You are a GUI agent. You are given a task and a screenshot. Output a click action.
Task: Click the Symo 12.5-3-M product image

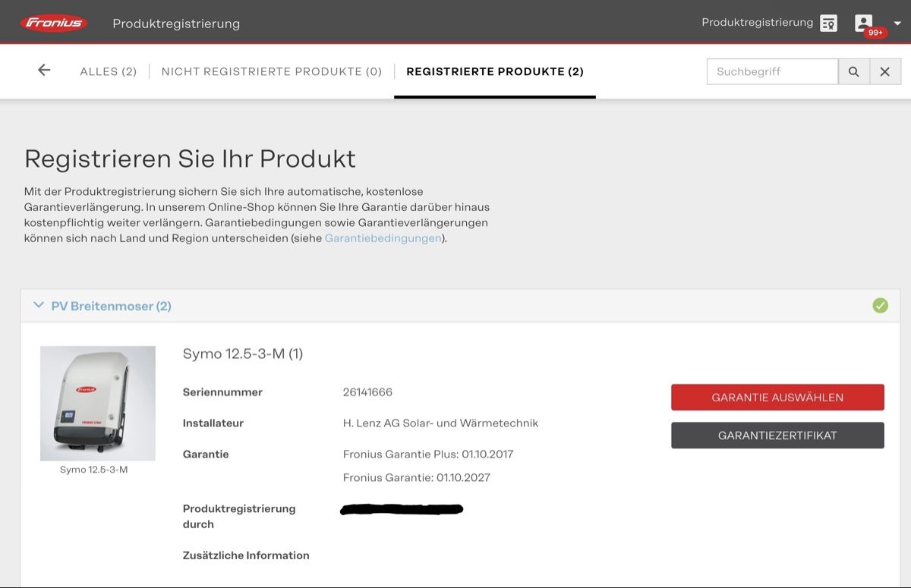(x=98, y=404)
